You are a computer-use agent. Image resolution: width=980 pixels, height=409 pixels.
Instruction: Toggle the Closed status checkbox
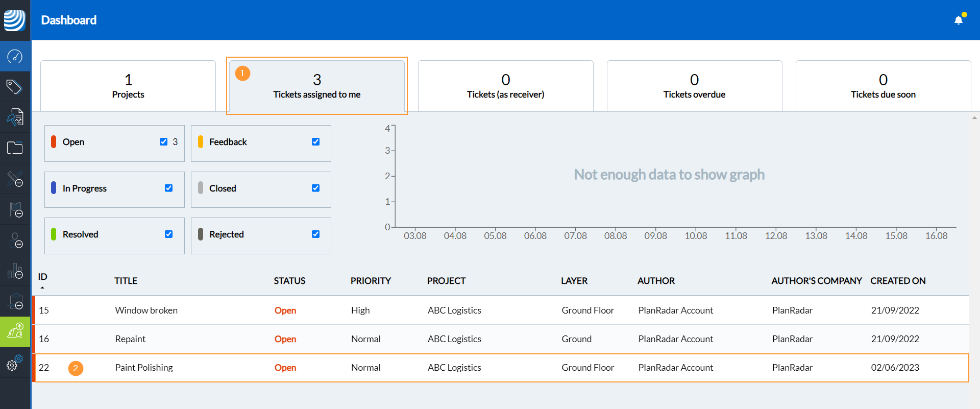coord(315,188)
